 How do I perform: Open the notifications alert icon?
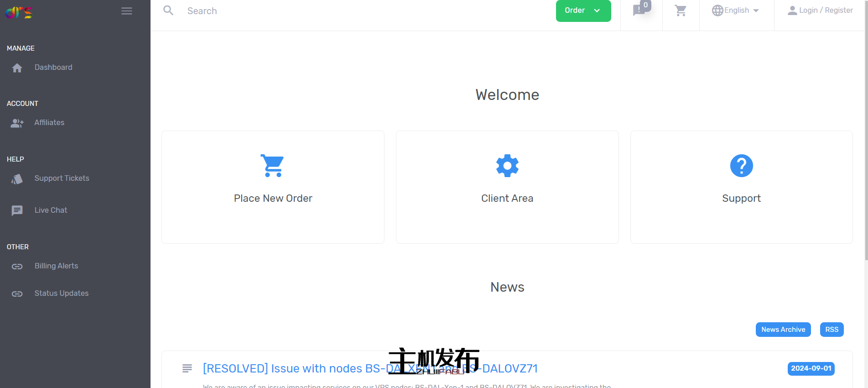coord(639,10)
